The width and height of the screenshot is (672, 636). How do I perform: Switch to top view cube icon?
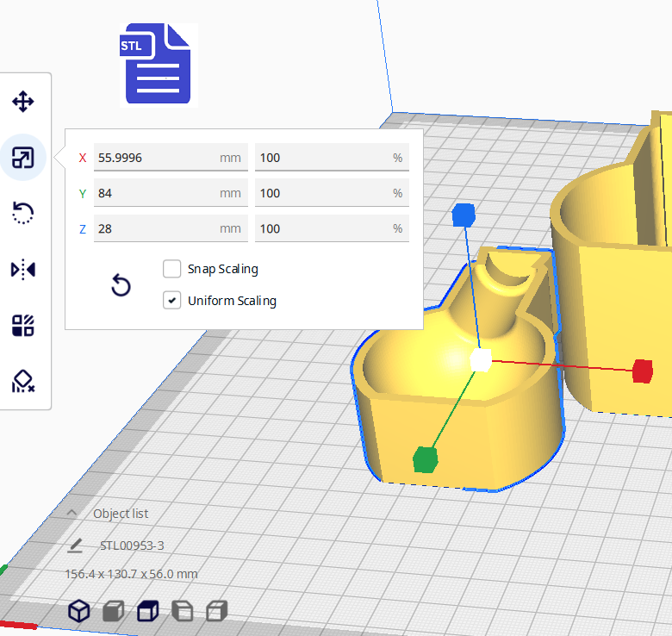click(147, 612)
